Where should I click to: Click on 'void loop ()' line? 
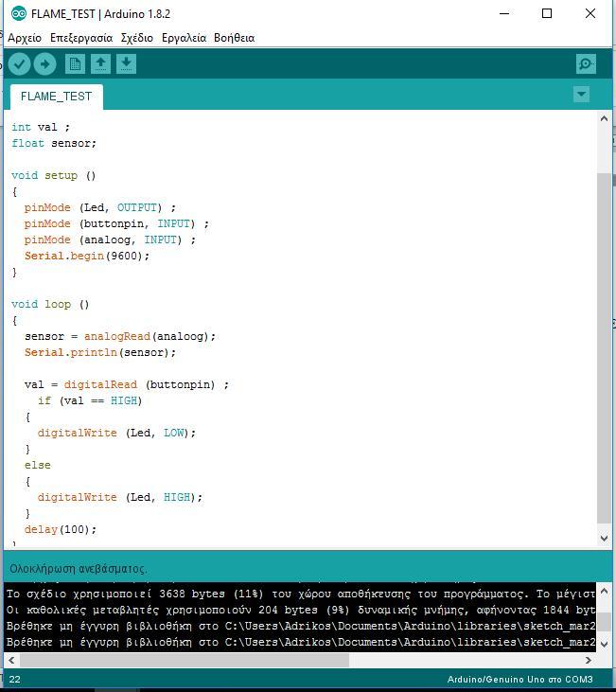click(x=50, y=304)
